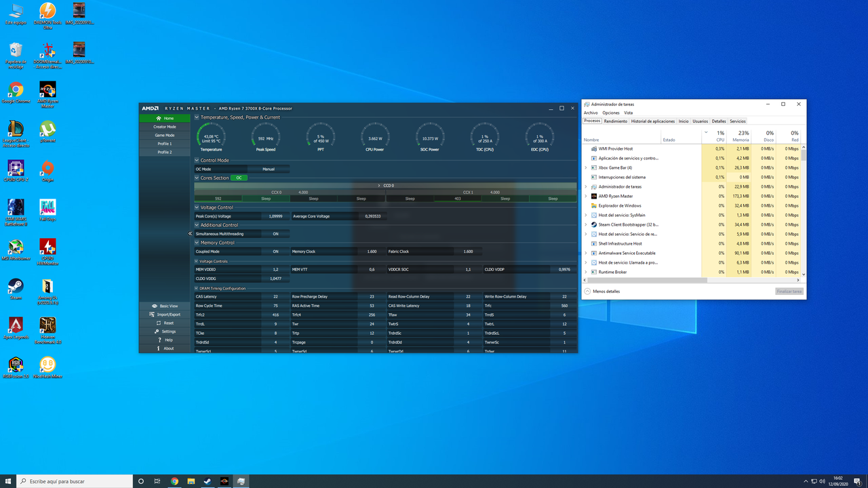Click the CCX 0 core slider showing 592
Viewport: 868px width, 488px height.
(x=218, y=199)
